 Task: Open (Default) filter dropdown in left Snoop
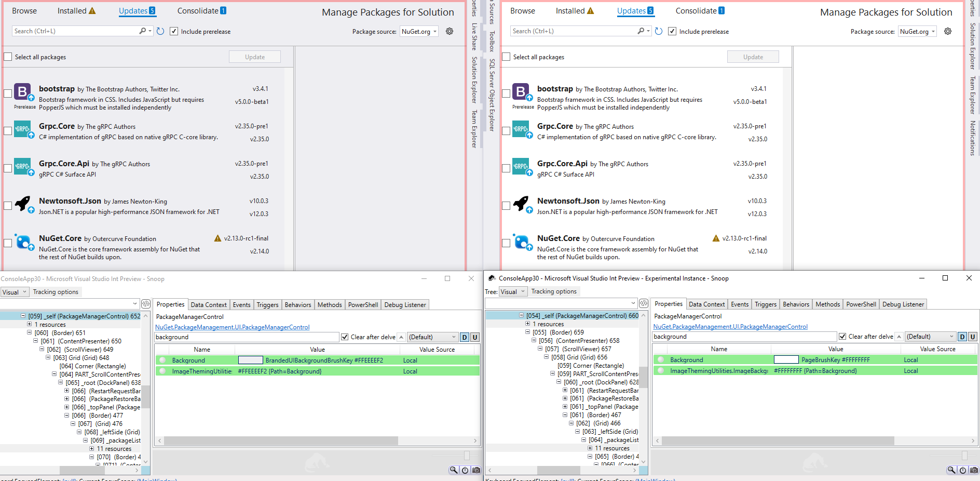pyautogui.click(x=432, y=337)
